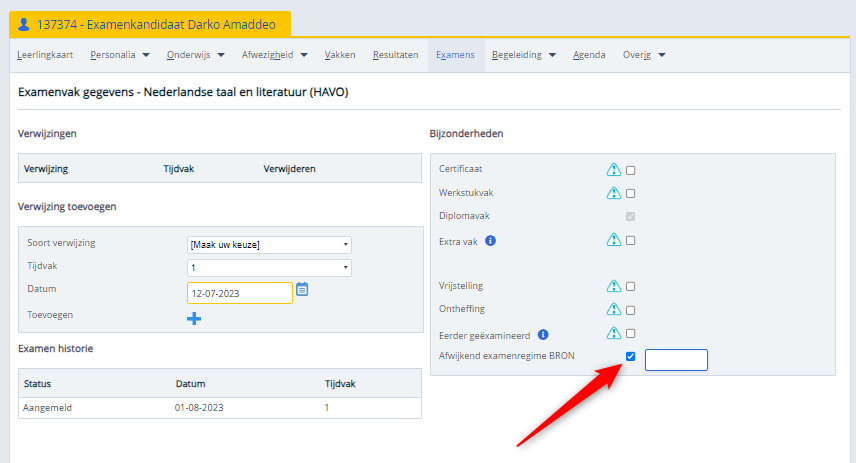Click the student header tab 137374 - Examenkandidaat Darko Amaddeo
This screenshot has height=463, width=856.
(x=150, y=25)
